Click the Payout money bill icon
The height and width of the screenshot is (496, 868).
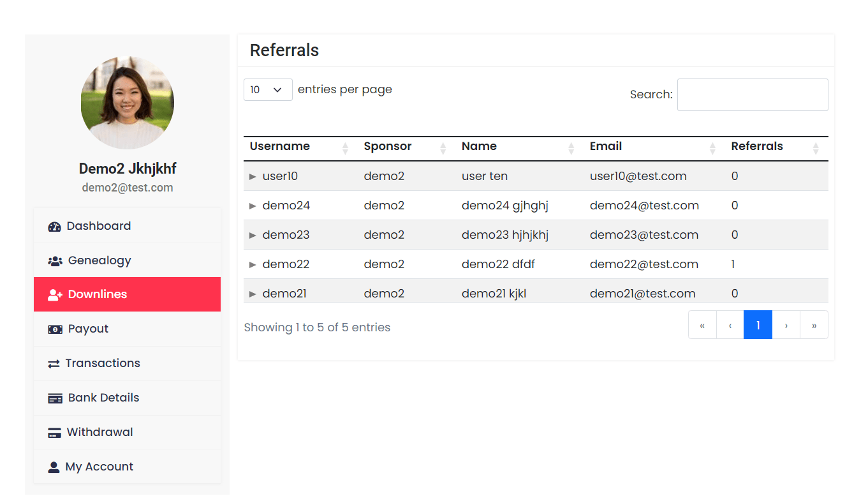(x=55, y=329)
